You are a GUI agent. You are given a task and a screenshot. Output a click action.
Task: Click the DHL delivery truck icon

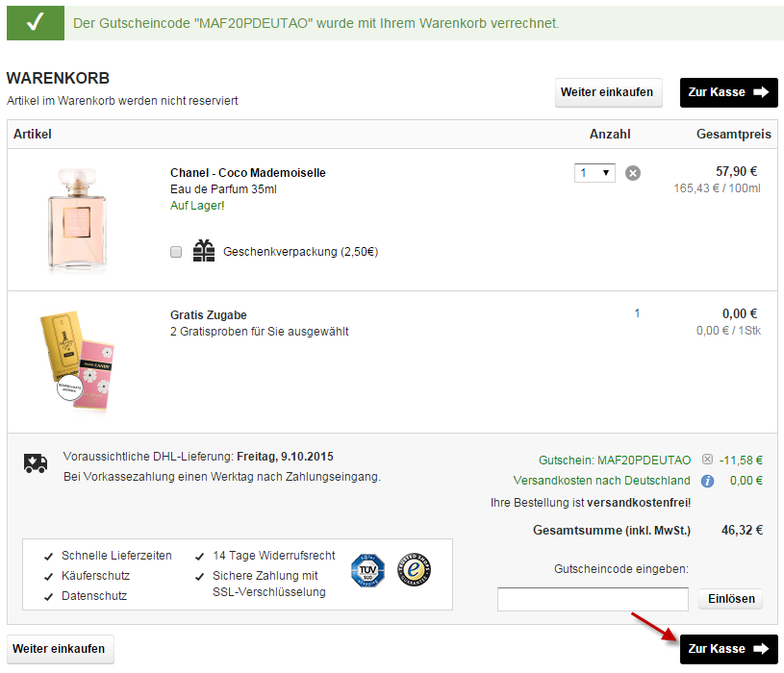pyautogui.click(x=36, y=463)
